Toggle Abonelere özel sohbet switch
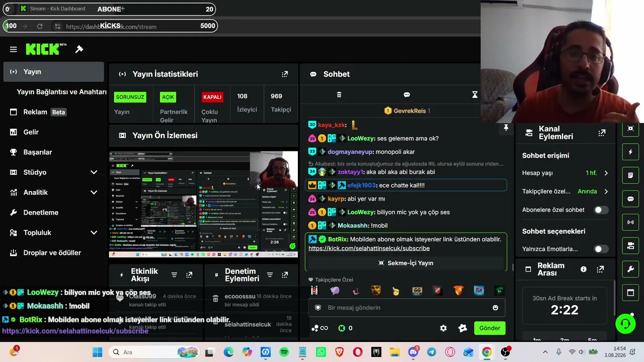This screenshot has width=644, height=362. [601, 210]
